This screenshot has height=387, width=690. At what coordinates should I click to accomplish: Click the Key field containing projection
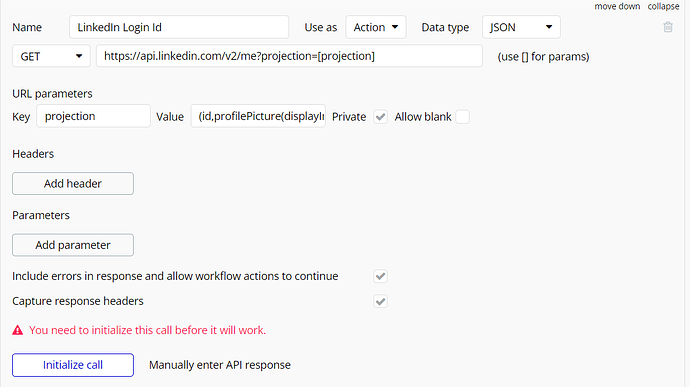click(93, 116)
